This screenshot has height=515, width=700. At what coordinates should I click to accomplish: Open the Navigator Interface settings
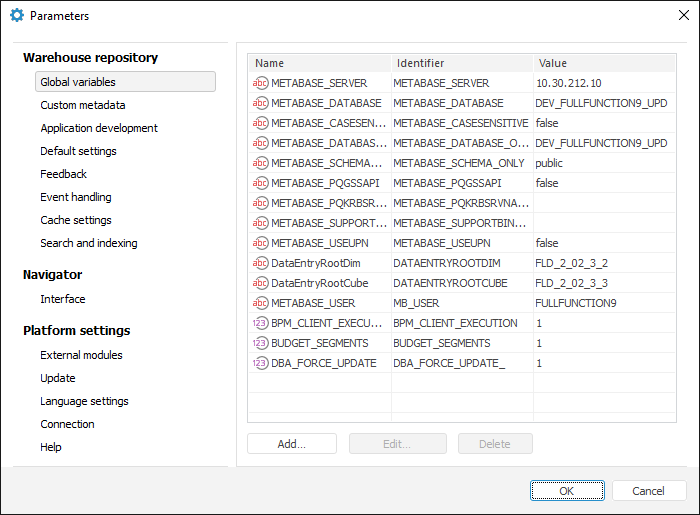pyautogui.click(x=63, y=299)
